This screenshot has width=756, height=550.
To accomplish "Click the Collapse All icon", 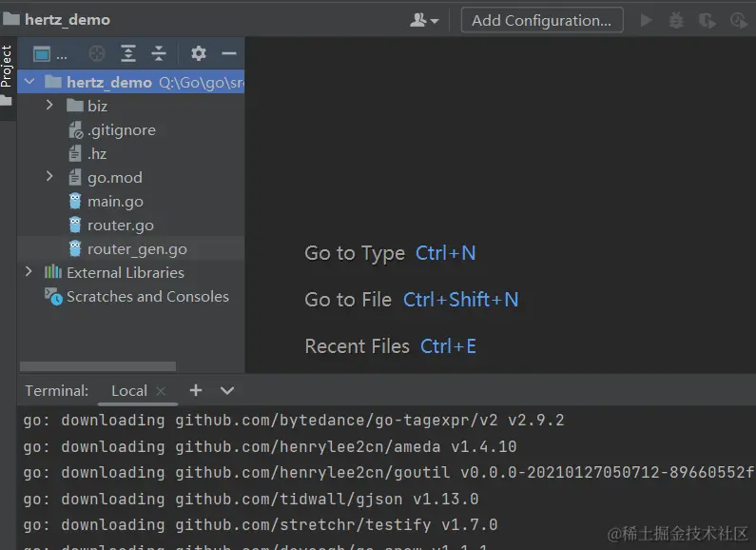I will 159,53.
